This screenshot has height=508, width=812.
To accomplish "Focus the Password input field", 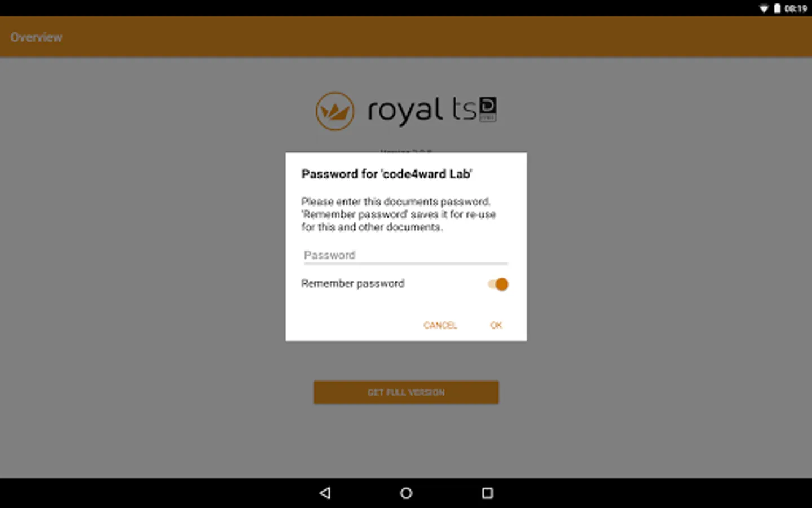I will [406, 255].
